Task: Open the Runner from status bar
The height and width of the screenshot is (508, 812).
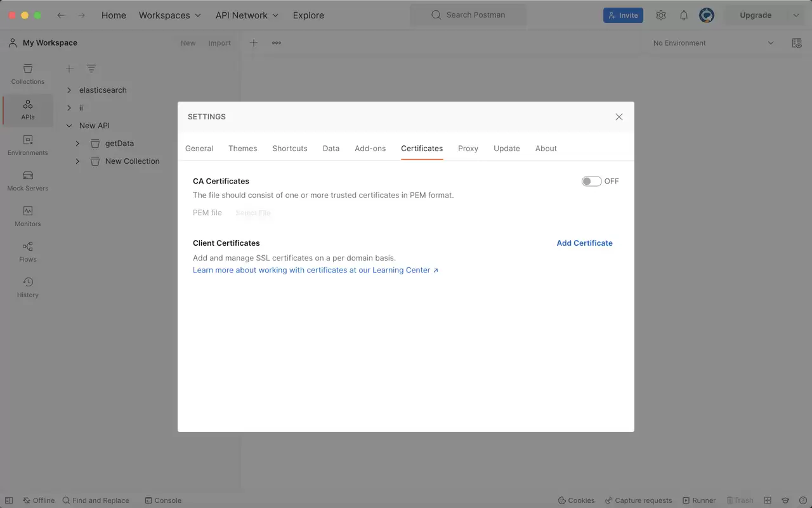Action: point(698,500)
